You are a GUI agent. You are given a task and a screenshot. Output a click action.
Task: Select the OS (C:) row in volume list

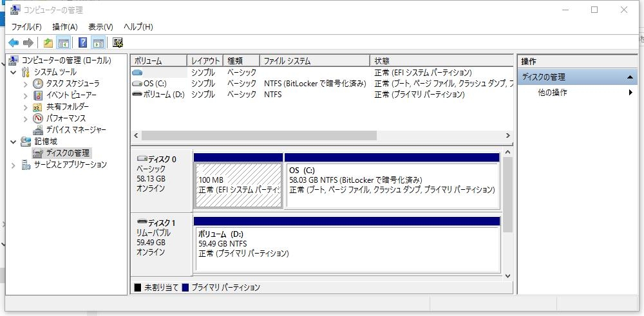click(322, 83)
